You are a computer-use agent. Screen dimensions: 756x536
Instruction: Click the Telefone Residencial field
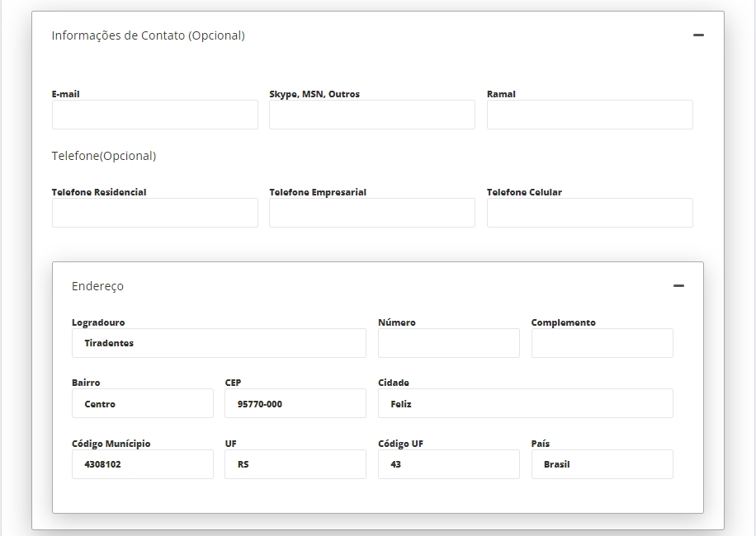(155, 213)
